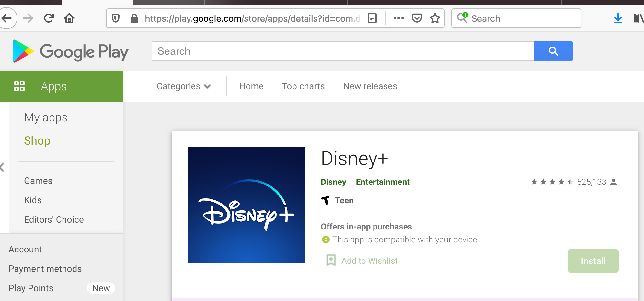Click the Teen rating label
Viewport: 644px width, 301px height.
click(344, 201)
